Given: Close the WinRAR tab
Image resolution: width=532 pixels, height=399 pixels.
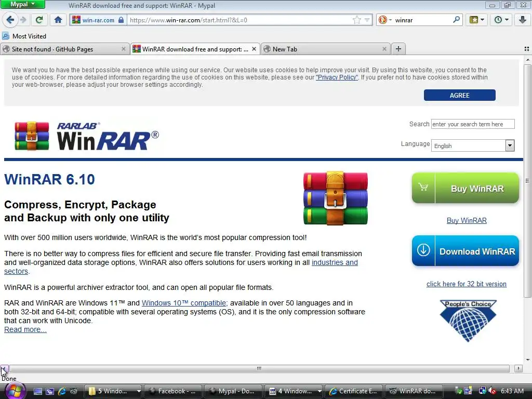Looking at the screenshot, I should coord(254,49).
